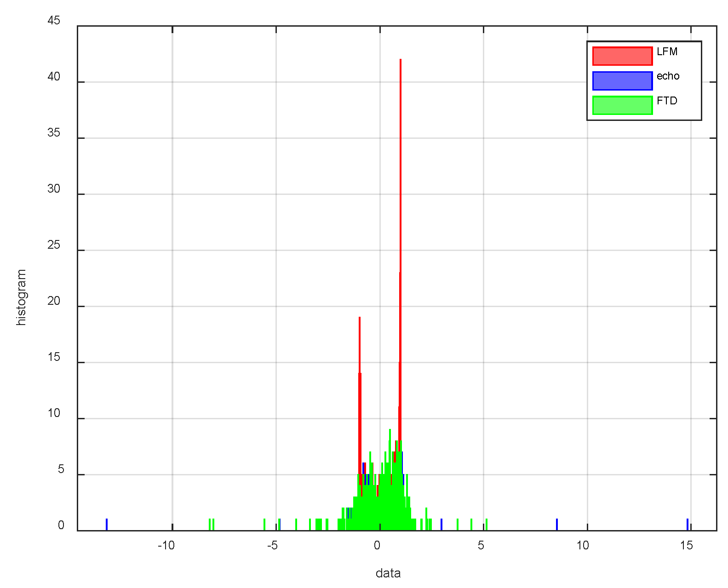Click the x-axis tick label 10

click(583, 546)
